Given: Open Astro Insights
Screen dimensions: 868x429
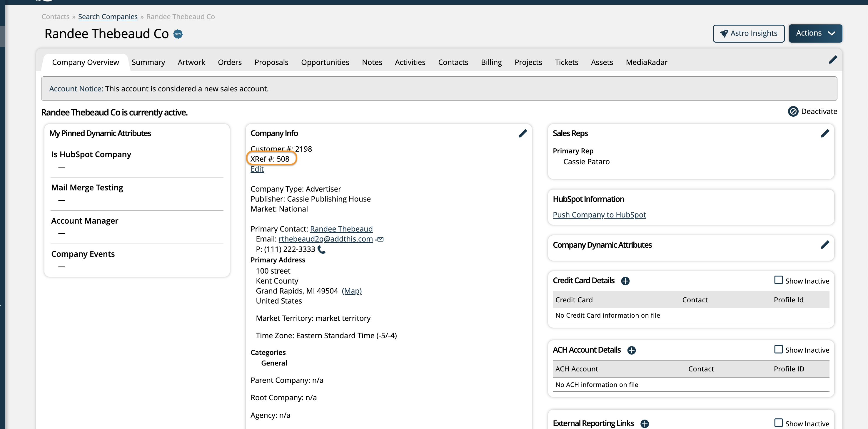Looking at the screenshot, I should [x=748, y=33].
